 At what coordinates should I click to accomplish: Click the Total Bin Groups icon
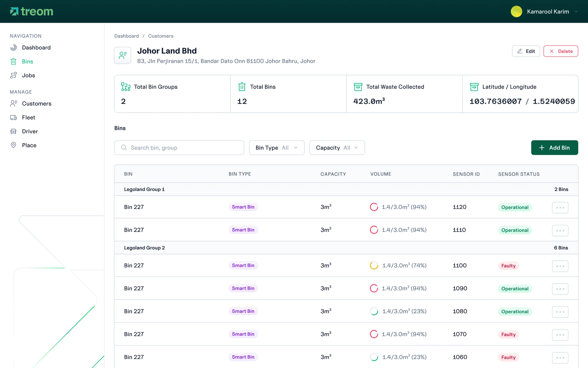click(x=126, y=87)
